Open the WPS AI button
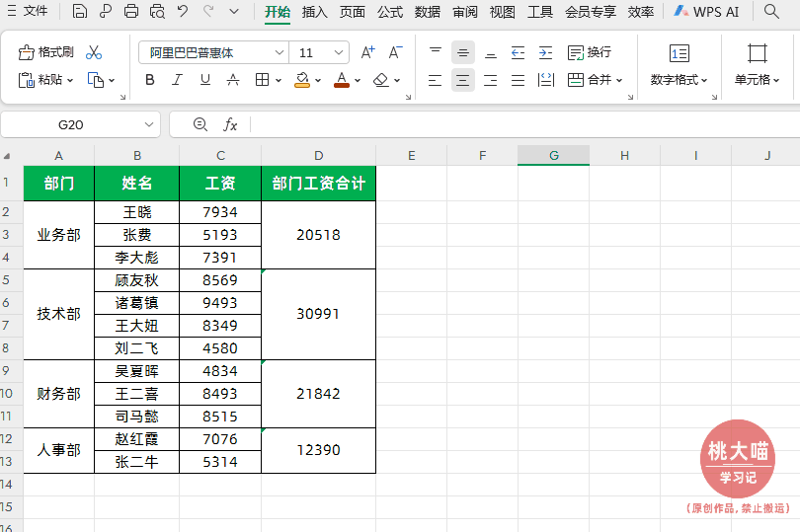Image resolution: width=800 pixels, height=532 pixels. pos(706,11)
